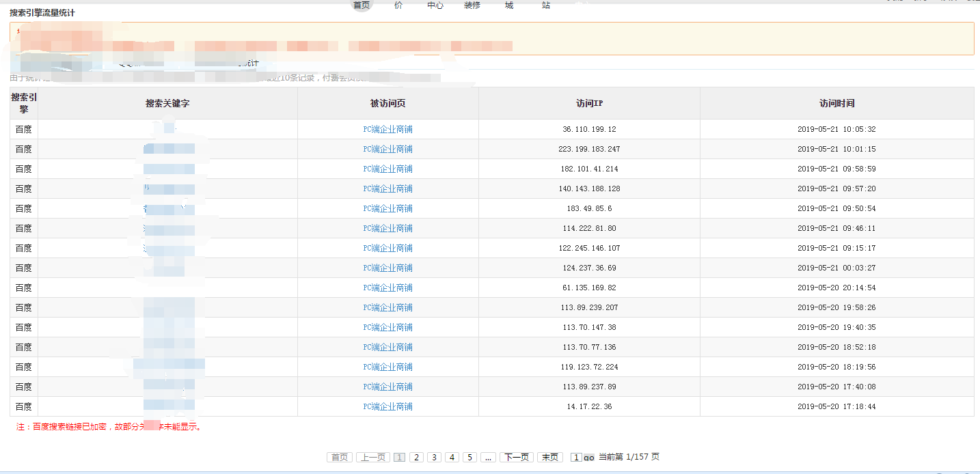This screenshot has height=474, width=980.
Task: Open PC端企业商铺 link for IP 36.110.199.12
Action: click(387, 129)
